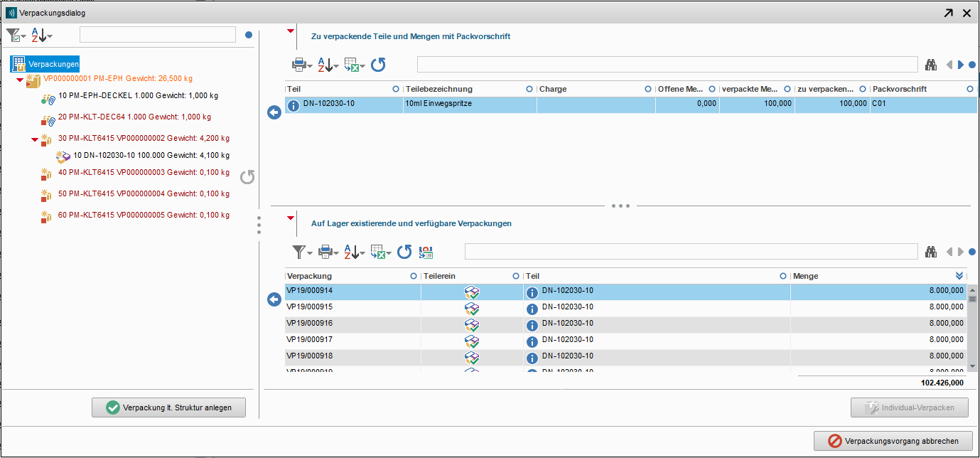
Task: Click the print icon in the upper parts table toolbar
Action: [302, 65]
